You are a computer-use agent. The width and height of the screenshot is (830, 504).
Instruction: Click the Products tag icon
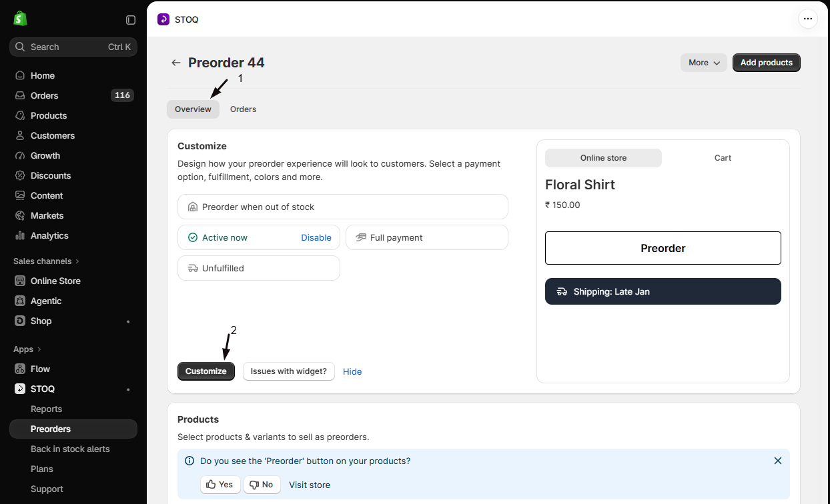point(20,115)
